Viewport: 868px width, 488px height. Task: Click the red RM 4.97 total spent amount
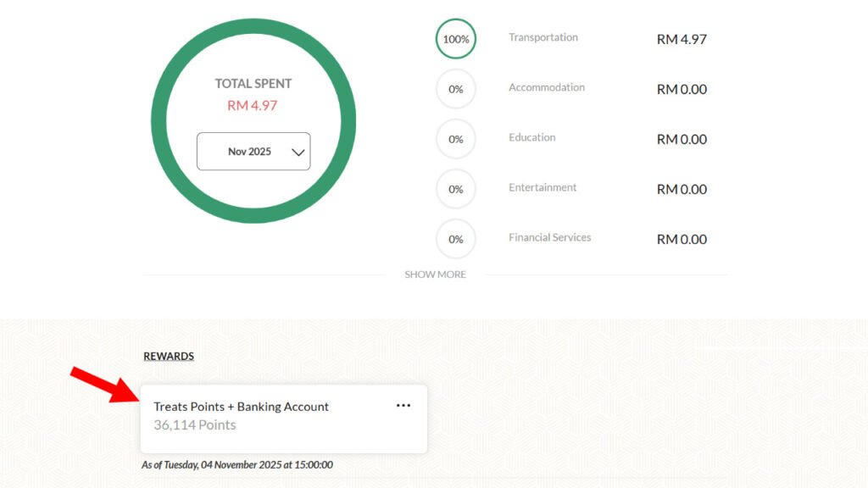click(253, 106)
